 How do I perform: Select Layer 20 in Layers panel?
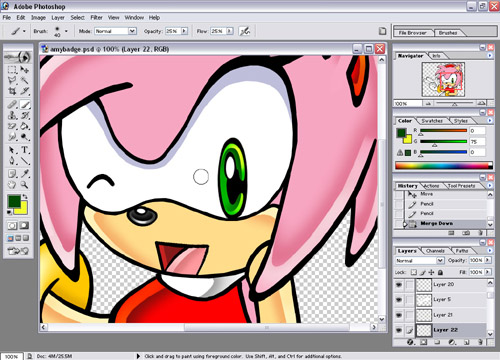tap(443, 285)
